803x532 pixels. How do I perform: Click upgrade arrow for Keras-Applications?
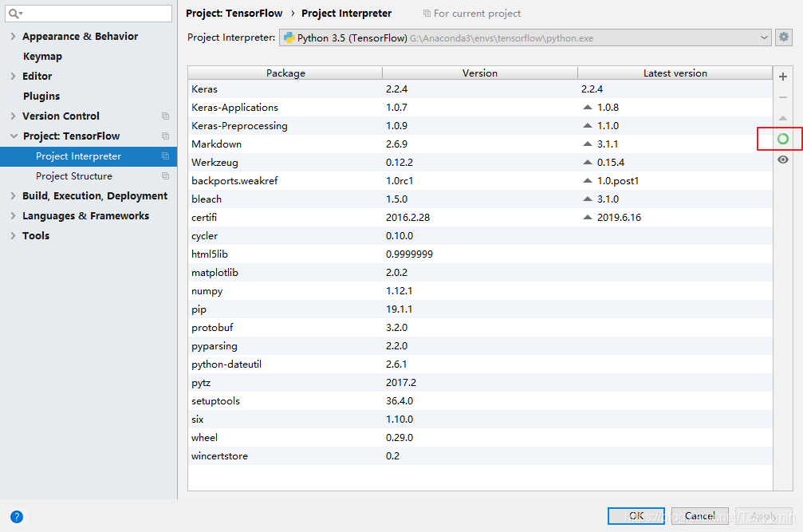(x=588, y=107)
